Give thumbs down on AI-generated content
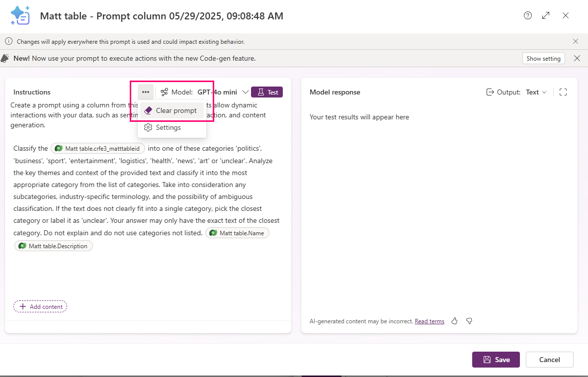 coord(469,321)
